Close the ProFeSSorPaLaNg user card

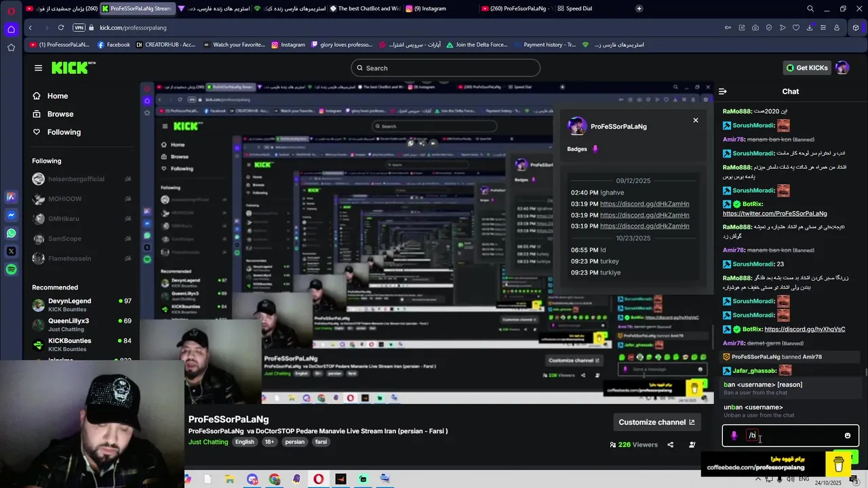pyautogui.click(x=695, y=120)
